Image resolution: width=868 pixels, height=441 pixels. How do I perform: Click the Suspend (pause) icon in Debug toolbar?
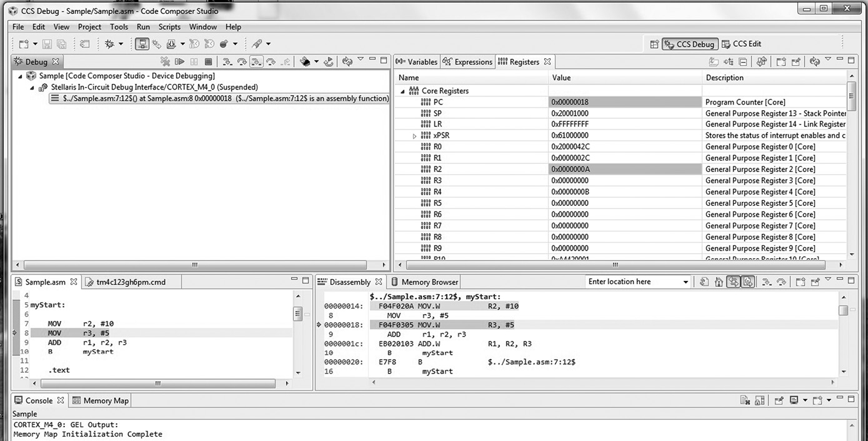194,61
